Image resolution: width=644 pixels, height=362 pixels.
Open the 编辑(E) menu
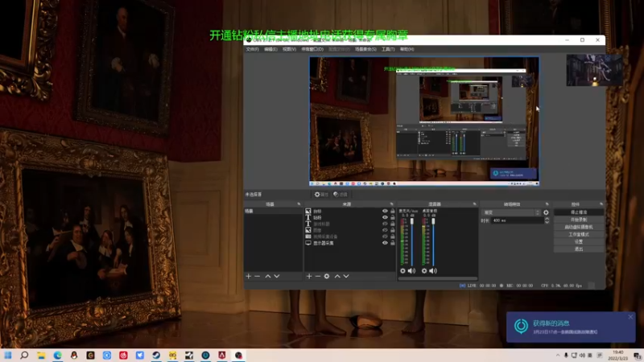[x=270, y=49]
